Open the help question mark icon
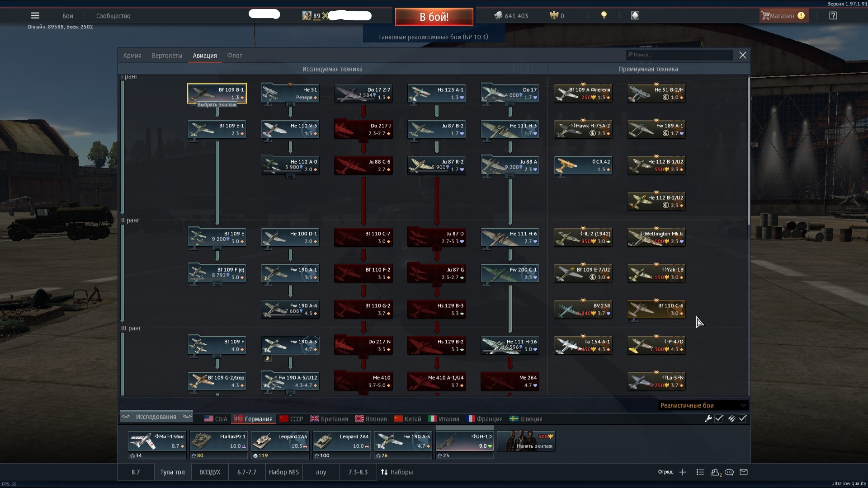 pos(833,15)
